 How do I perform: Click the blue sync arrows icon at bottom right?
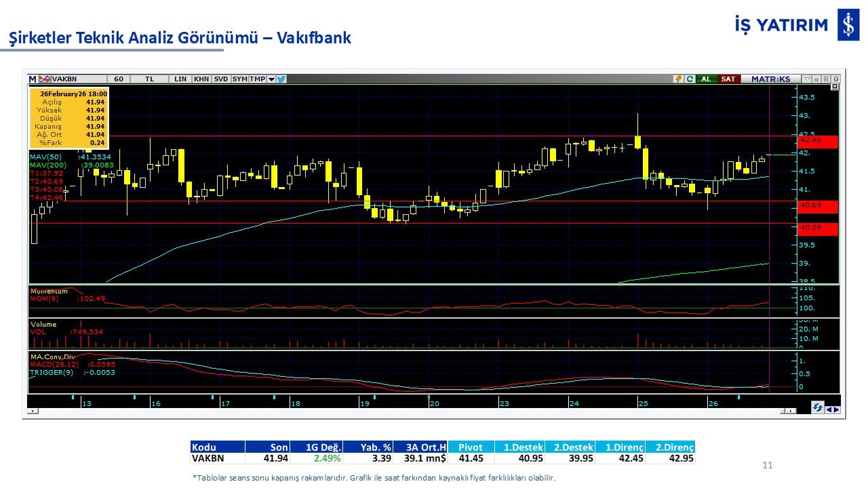point(818,407)
